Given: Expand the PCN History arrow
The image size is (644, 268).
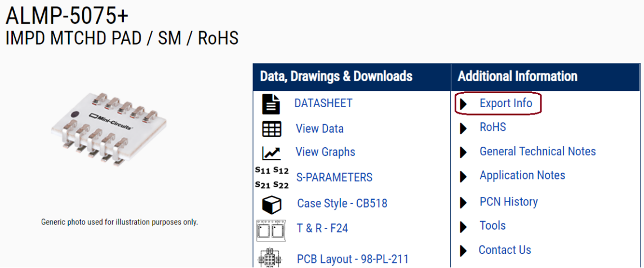Looking at the screenshot, I should point(464,203).
